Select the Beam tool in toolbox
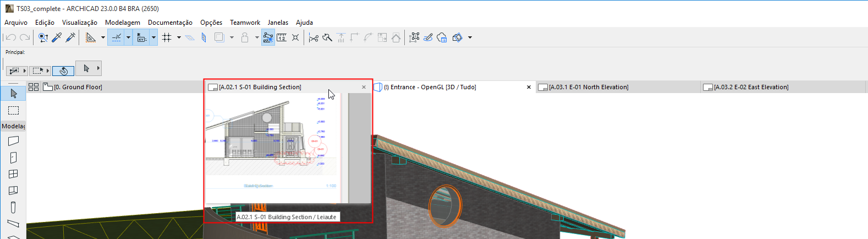868x239 pixels. (x=13, y=224)
